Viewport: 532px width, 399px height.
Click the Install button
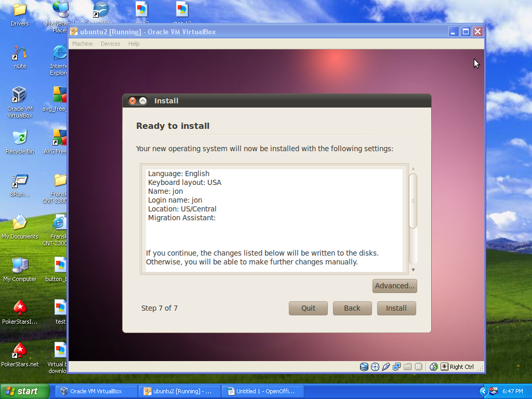point(396,308)
